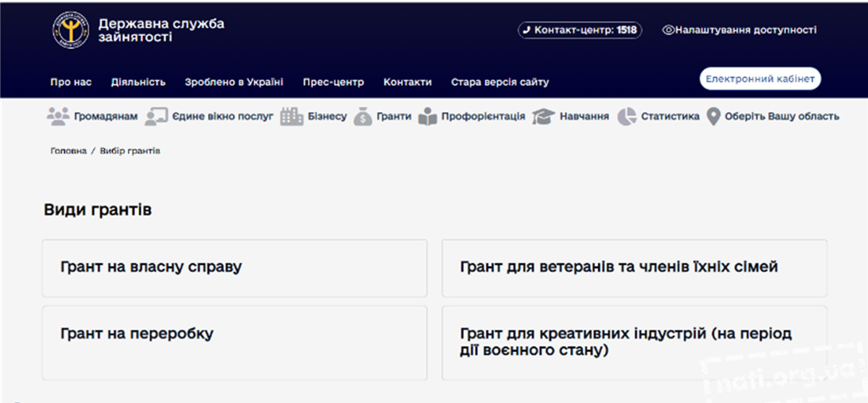Screen dimensions: 868x403
Task: Click the Профорієнтація icon
Action: click(428, 117)
